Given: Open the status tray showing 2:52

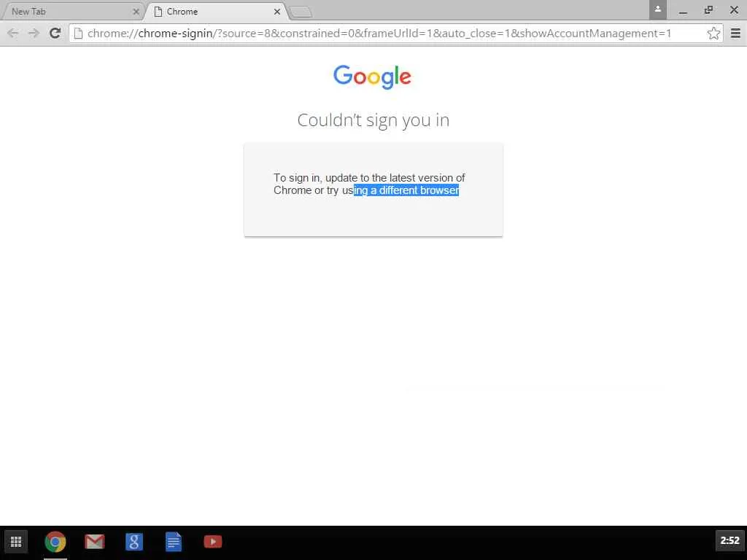Looking at the screenshot, I should (x=729, y=540).
